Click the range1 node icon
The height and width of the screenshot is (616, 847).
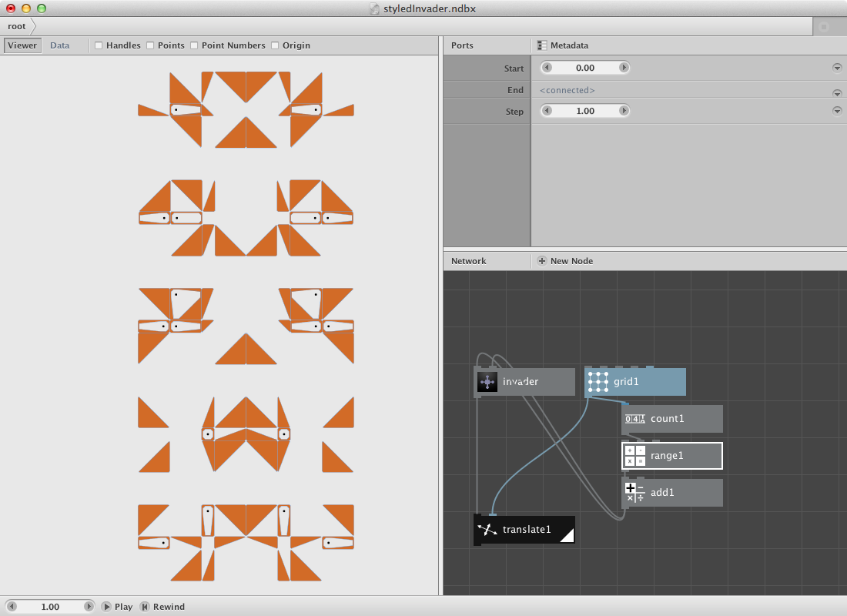634,456
